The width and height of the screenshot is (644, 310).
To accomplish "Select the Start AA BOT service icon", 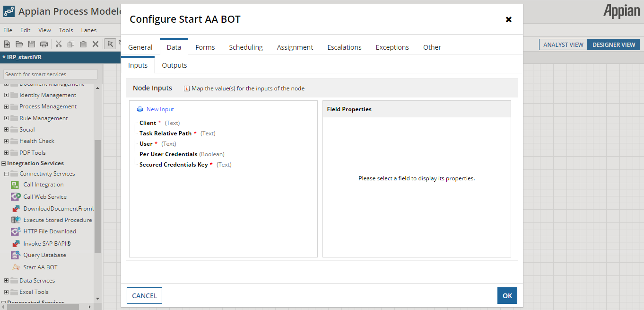I will (15, 267).
